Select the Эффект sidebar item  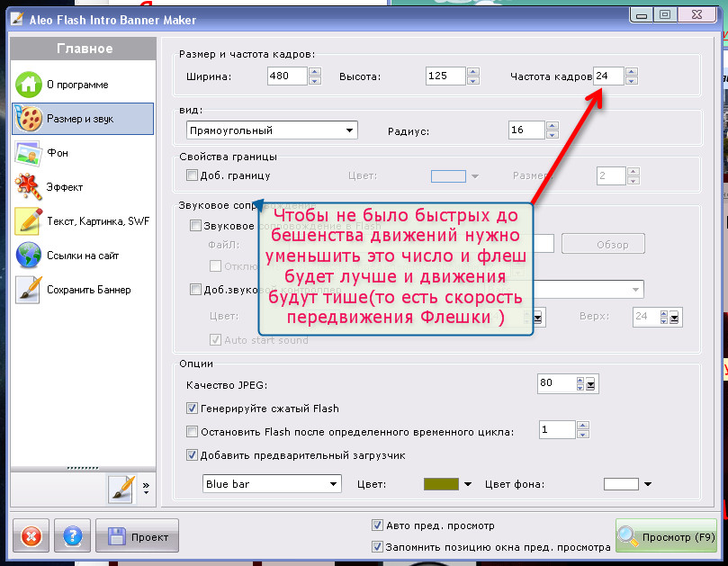84,186
